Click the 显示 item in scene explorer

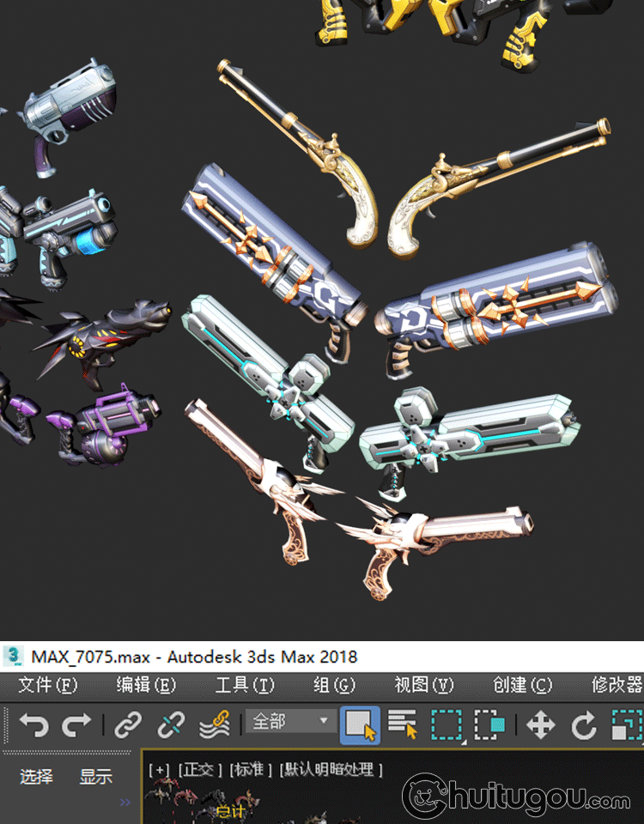pos(96,777)
